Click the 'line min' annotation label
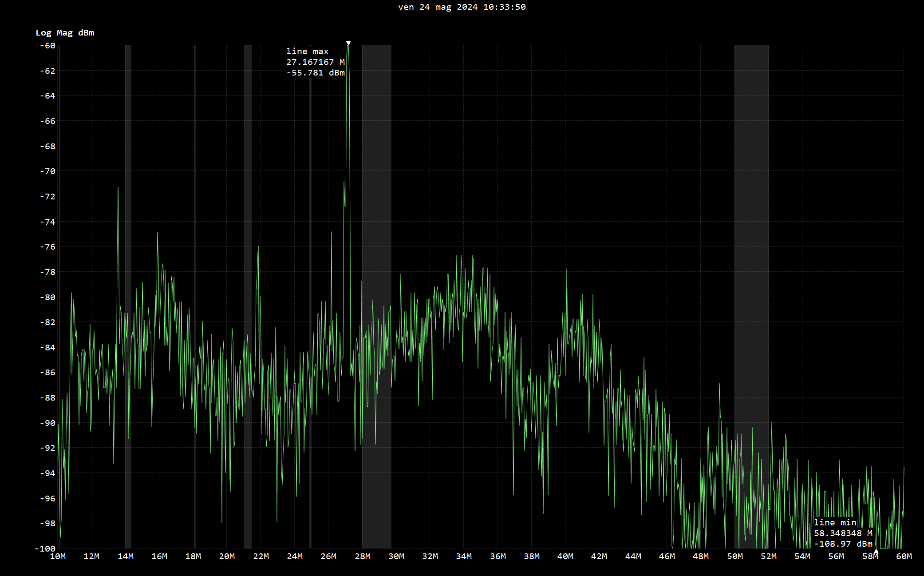Viewport: 924px width, 576px height. tap(835, 523)
